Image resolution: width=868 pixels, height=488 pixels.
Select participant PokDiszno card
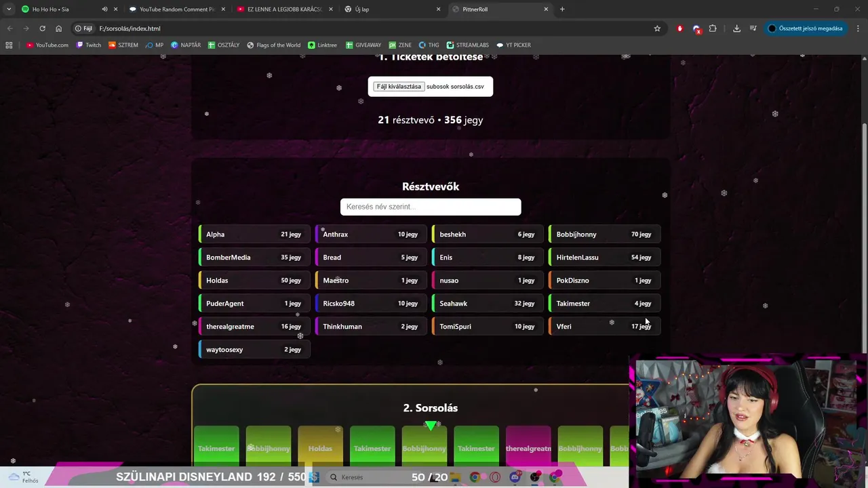[604, 281]
